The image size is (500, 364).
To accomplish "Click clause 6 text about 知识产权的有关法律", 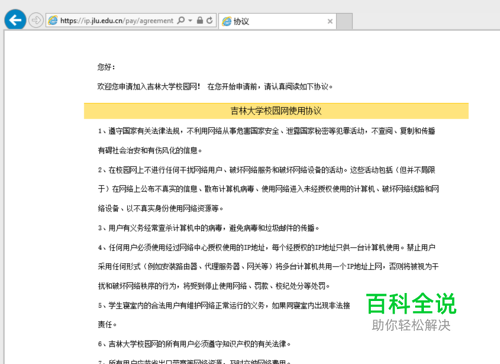I will (194, 344).
